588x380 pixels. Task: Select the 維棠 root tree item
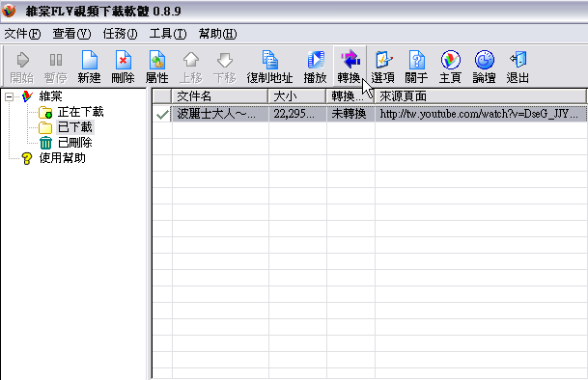tap(50, 96)
